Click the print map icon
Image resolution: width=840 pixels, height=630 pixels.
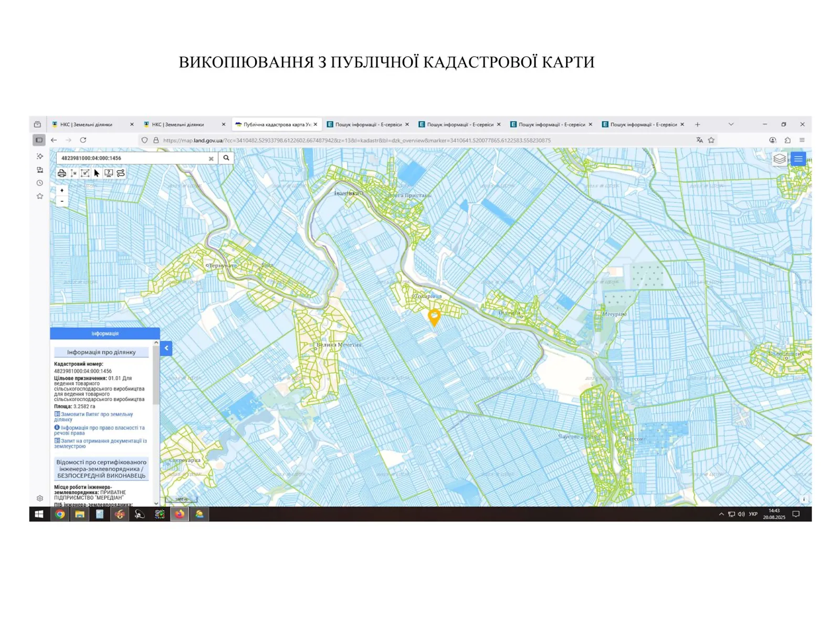pyautogui.click(x=61, y=173)
